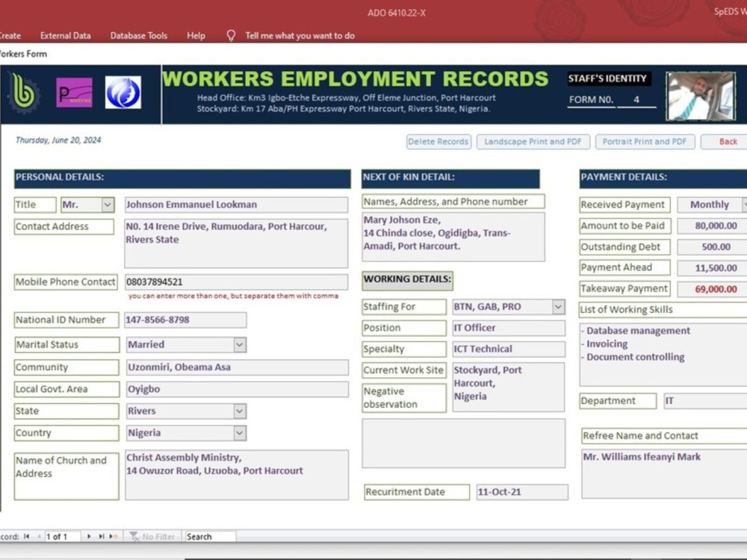
Task: Click Amount to be Paid value 80,000.00
Action: coord(712,225)
